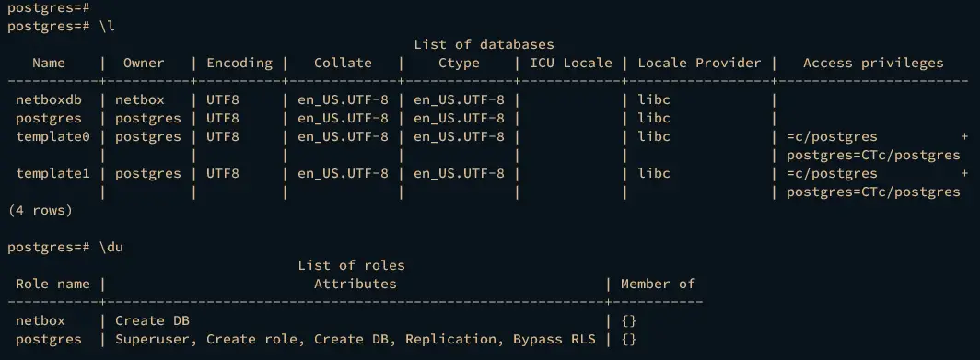Click the Locale Provider column header

699,63
